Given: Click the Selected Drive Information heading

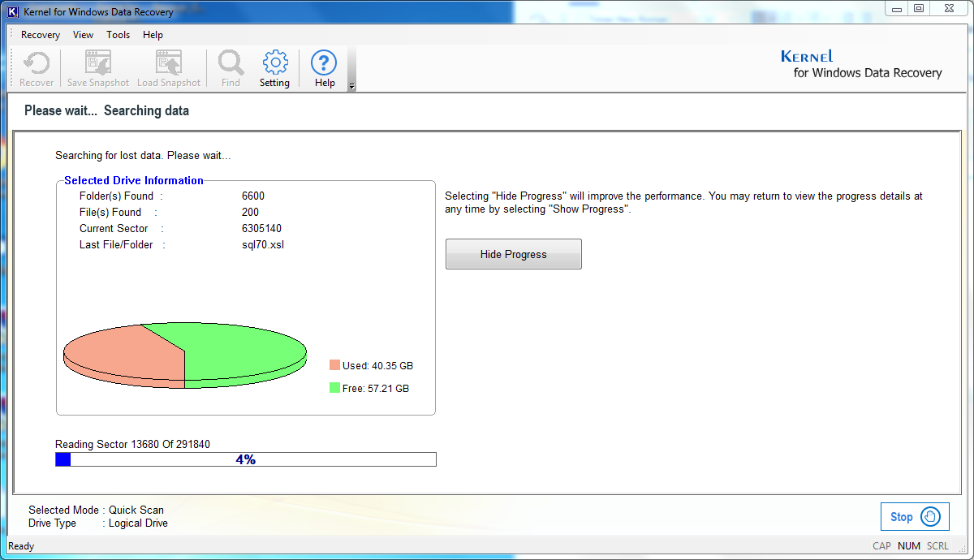Looking at the screenshot, I should coord(134,180).
